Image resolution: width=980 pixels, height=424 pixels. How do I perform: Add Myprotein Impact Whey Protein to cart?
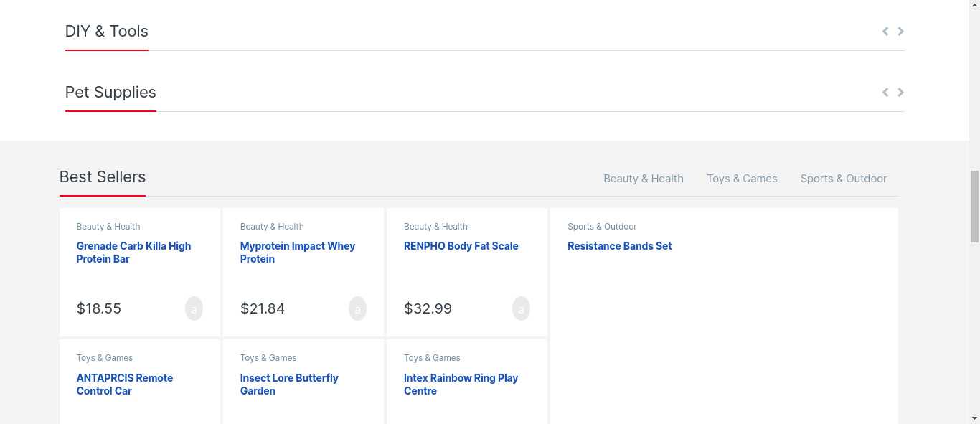357,308
